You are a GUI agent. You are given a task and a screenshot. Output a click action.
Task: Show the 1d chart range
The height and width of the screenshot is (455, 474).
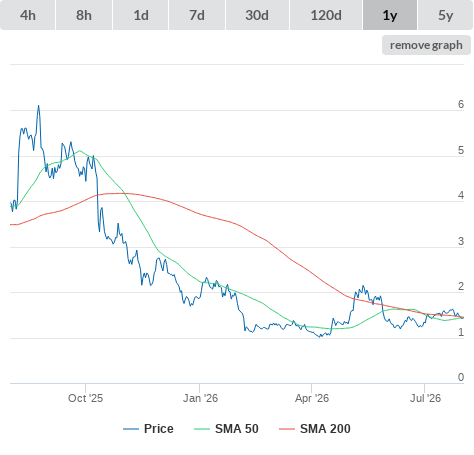(x=141, y=15)
